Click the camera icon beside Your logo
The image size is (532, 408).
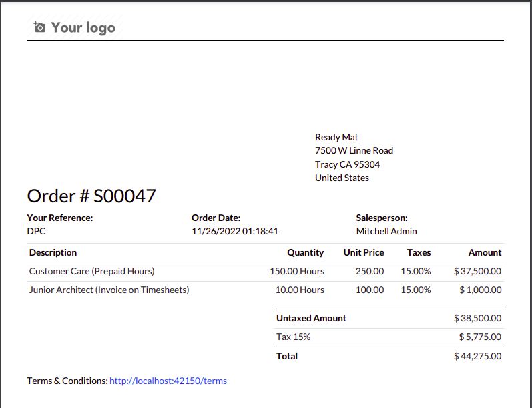tap(39, 27)
